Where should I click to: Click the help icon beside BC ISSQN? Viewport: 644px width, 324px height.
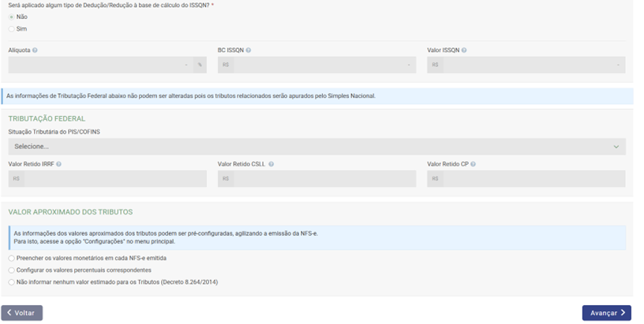click(249, 50)
